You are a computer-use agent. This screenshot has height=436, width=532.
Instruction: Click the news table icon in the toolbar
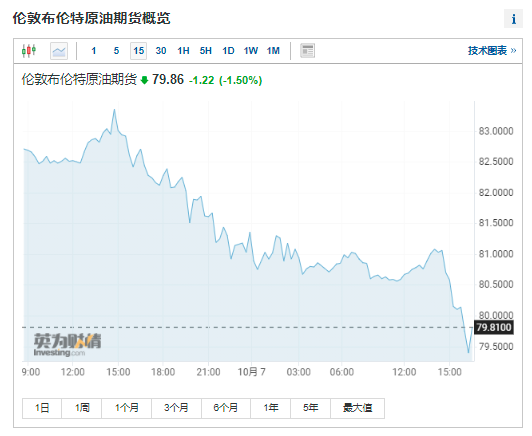307,51
